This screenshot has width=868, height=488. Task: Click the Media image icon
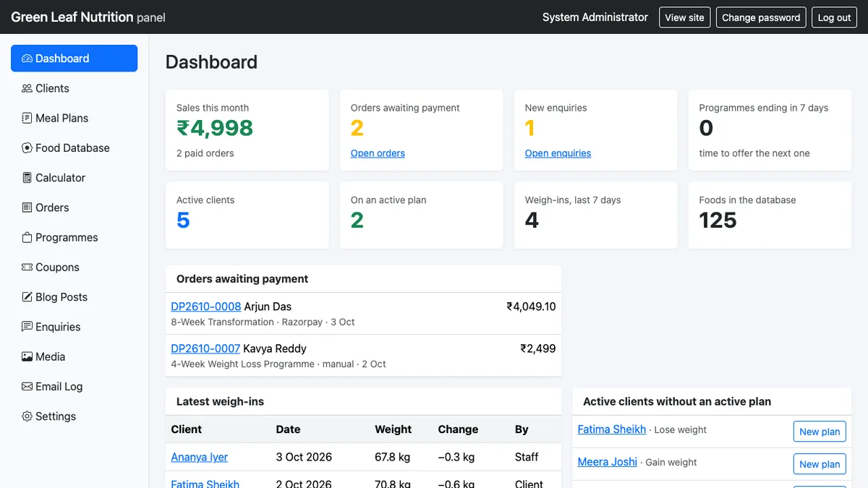pyautogui.click(x=27, y=356)
